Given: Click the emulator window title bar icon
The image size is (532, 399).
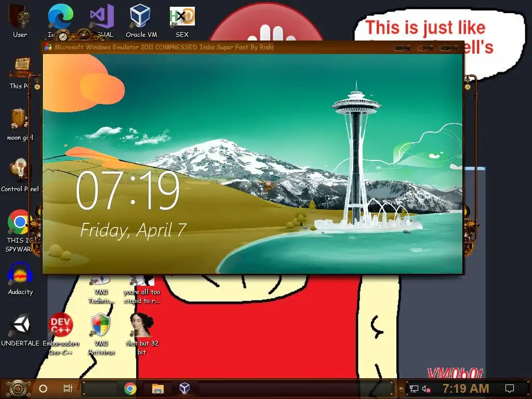Looking at the screenshot, I should (x=48, y=47).
